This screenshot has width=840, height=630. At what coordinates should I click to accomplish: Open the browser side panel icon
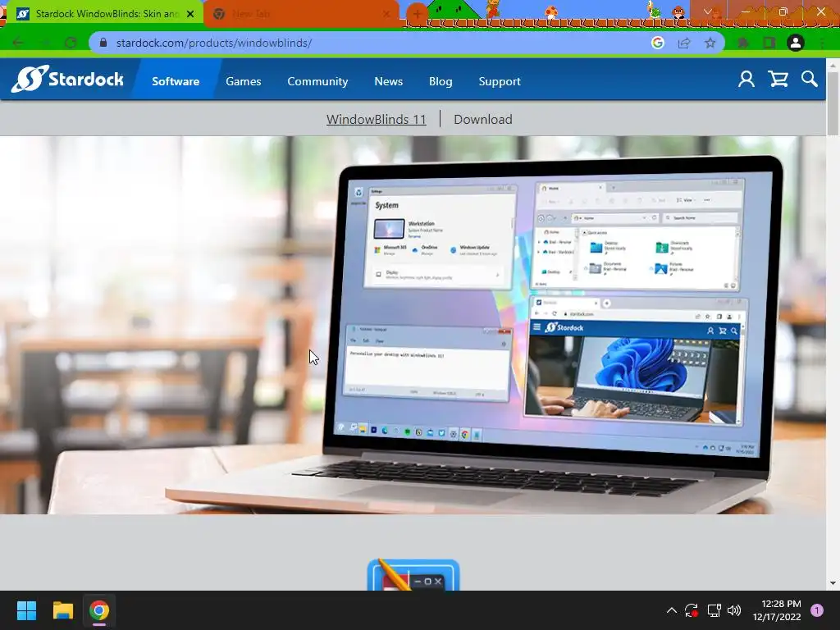[769, 43]
